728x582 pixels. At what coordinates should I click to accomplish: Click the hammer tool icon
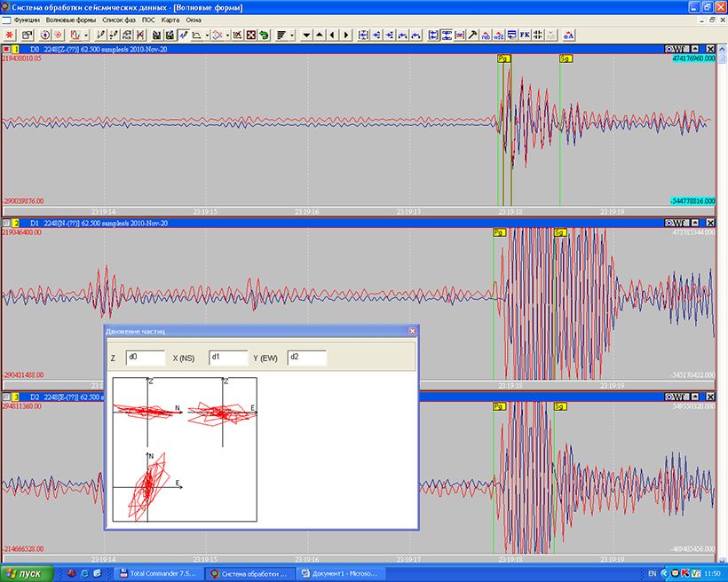pyautogui.click(x=473, y=35)
